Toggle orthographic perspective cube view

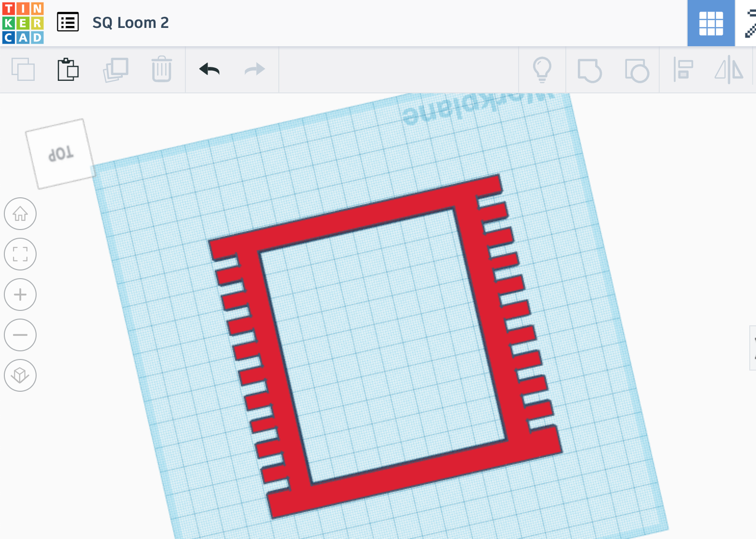[20, 375]
